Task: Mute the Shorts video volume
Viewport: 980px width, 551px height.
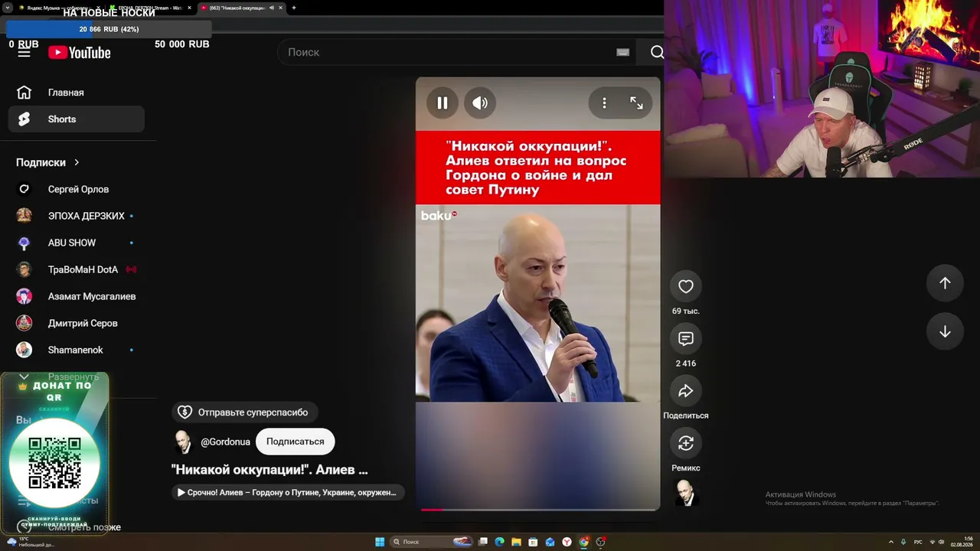Action: [480, 103]
